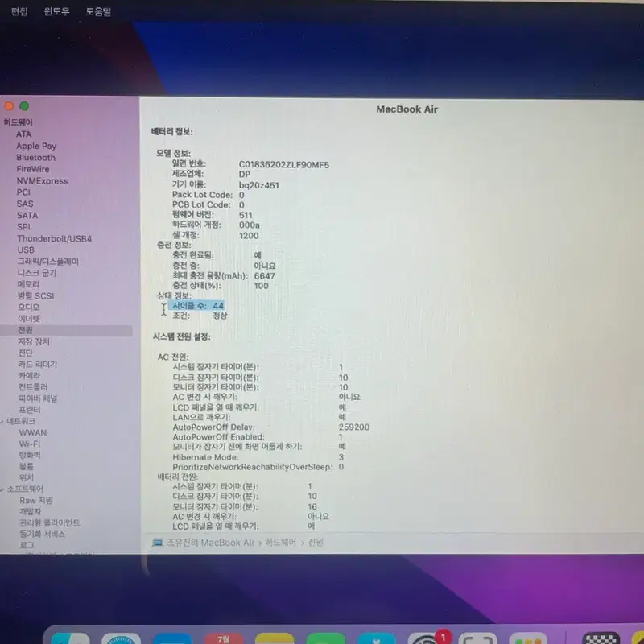The image size is (644, 644).
Task: Select 오디오 in the sidebar
Action: click(x=28, y=308)
